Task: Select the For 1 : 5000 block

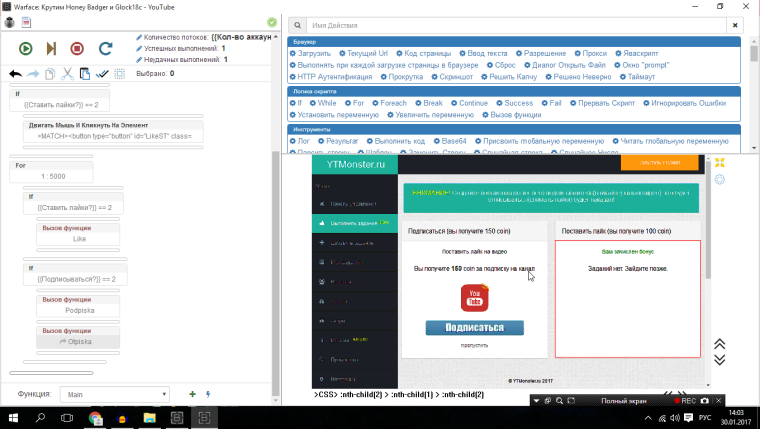Action: pyautogui.click(x=51, y=171)
